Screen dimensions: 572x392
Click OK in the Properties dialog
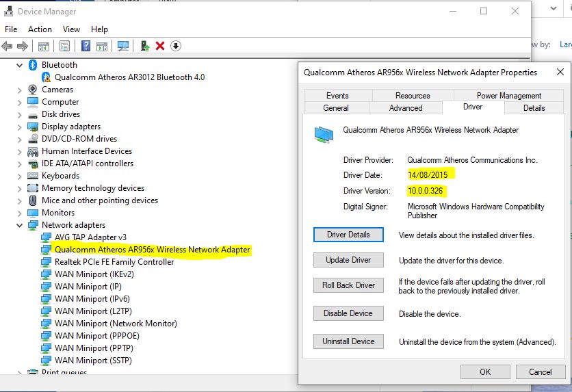click(485, 372)
